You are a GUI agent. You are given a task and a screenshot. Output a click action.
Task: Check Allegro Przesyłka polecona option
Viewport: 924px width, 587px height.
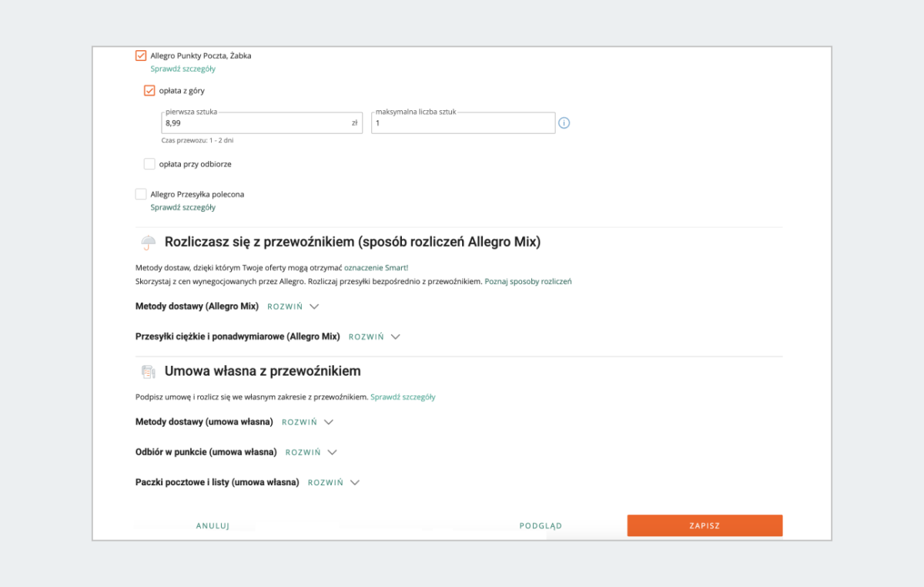point(141,194)
